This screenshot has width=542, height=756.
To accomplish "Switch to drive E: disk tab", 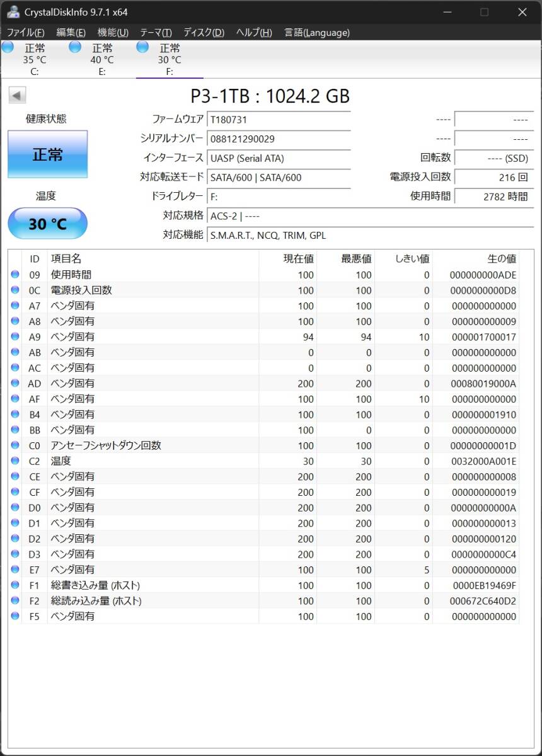I will click(x=102, y=60).
